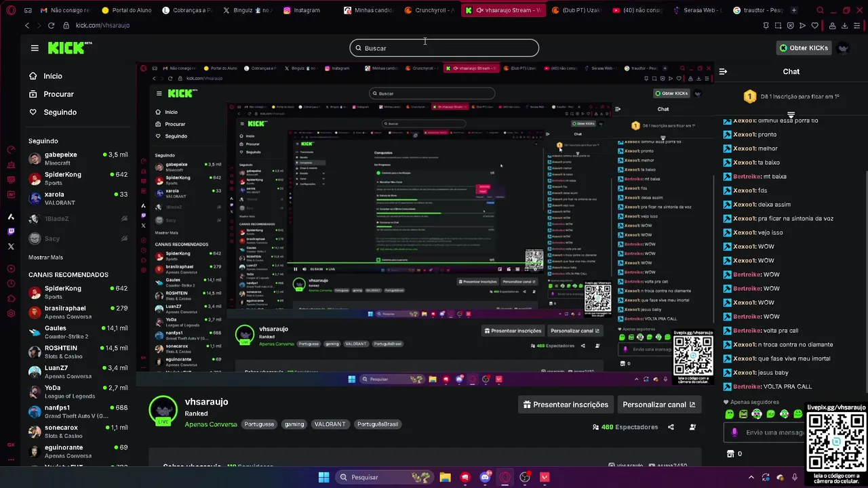Expand chat leaderboard handle below banner
This screenshot has height=488, width=868.
[x=791, y=115]
